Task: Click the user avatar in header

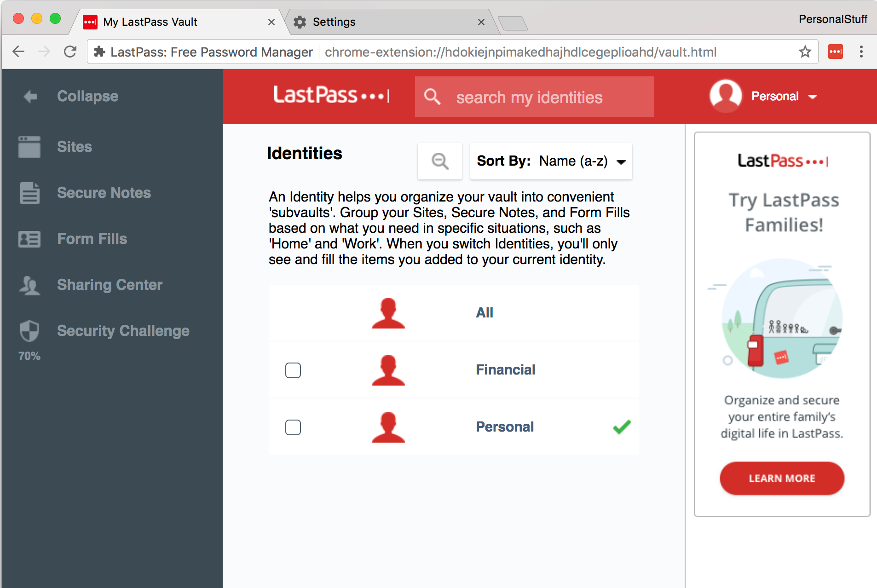Action: coord(726,96)
